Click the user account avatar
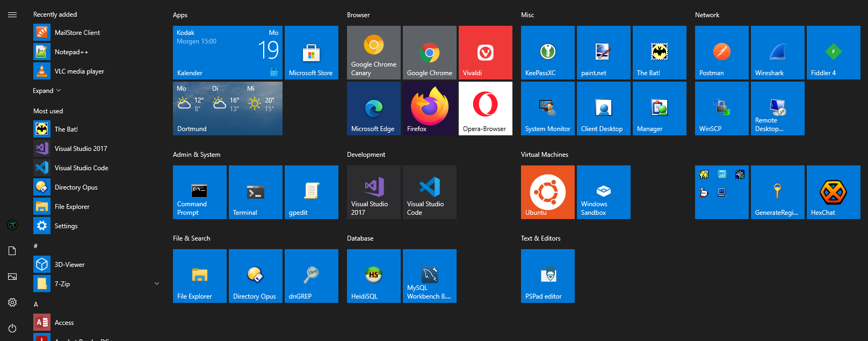The image size is (868, 341). pyautogui.click(x=12, y=225)
